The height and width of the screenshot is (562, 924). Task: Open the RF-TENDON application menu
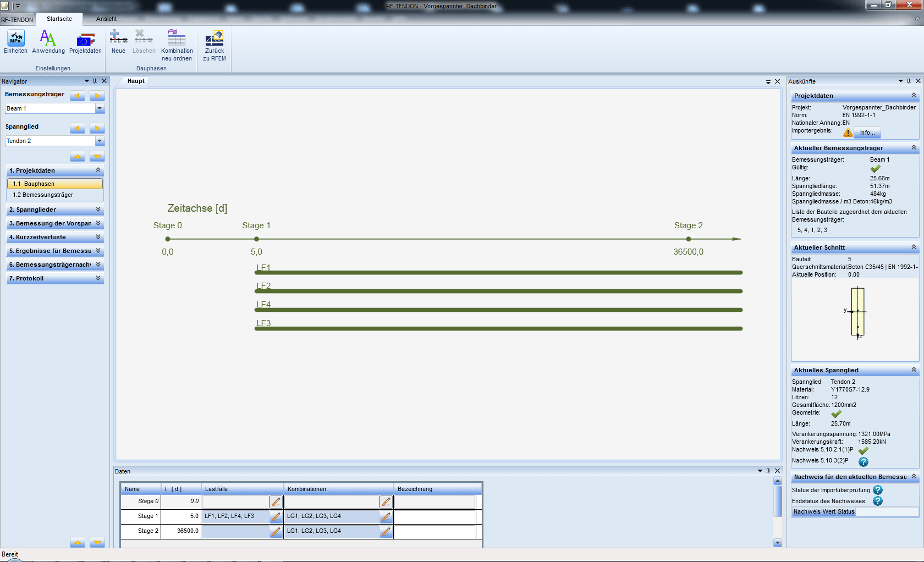(x=17, y=20)
